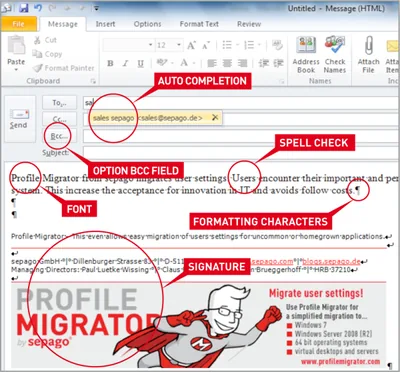
Task: Toggle Italic formatting
Action: [125, 63]
